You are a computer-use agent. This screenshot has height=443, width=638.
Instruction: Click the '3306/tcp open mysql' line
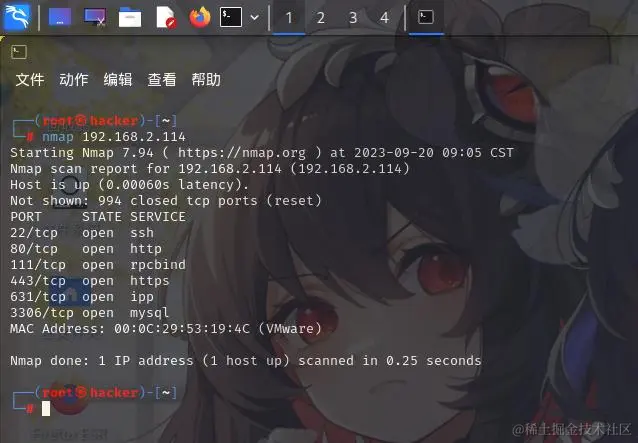coord(90,313)
